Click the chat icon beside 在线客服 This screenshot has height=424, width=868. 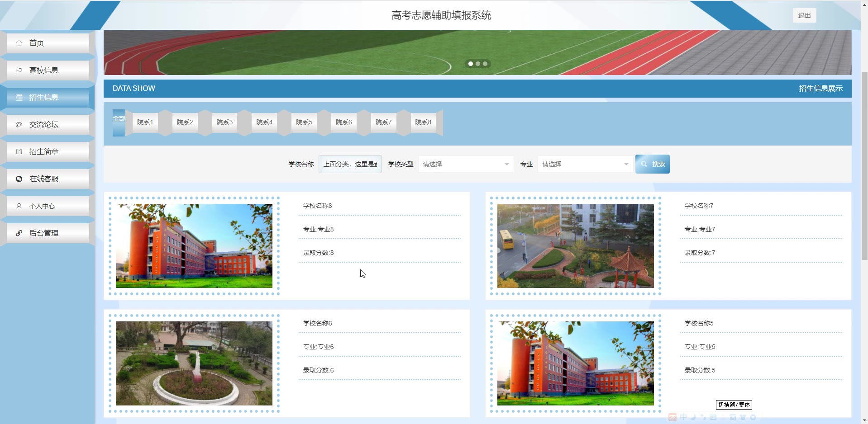[x=19, y=179]
